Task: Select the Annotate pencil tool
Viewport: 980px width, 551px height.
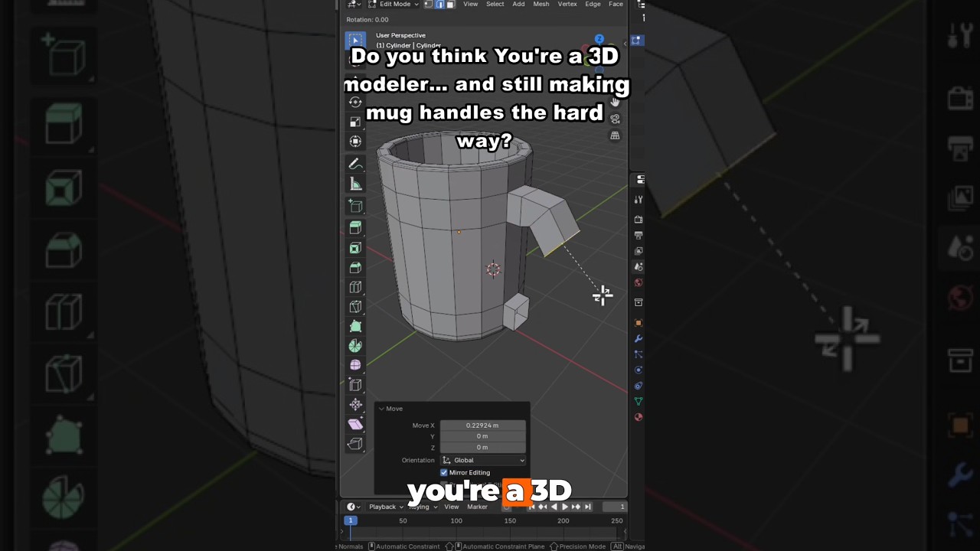Action: click(x=354, y=165)
